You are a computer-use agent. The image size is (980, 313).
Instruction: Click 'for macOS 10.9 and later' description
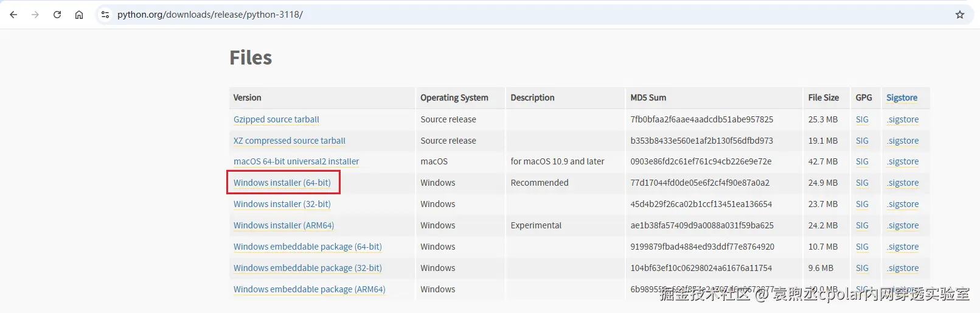557,161
